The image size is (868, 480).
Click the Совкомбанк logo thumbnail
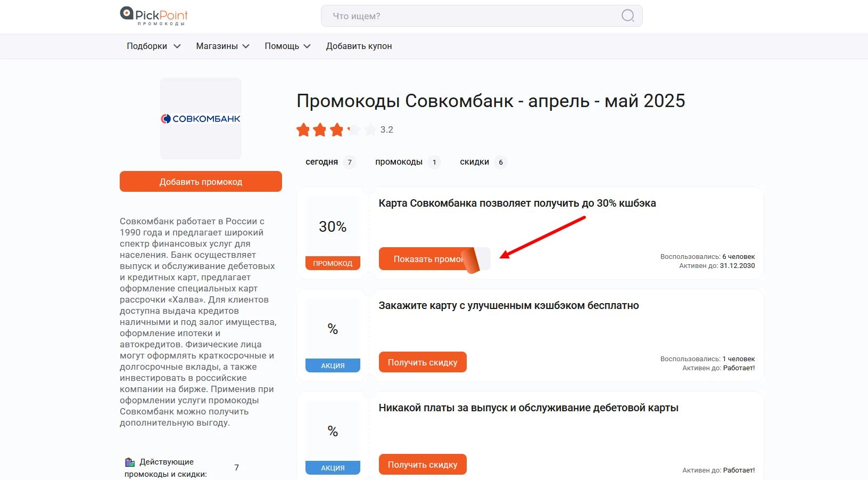(x=201, y=118)
